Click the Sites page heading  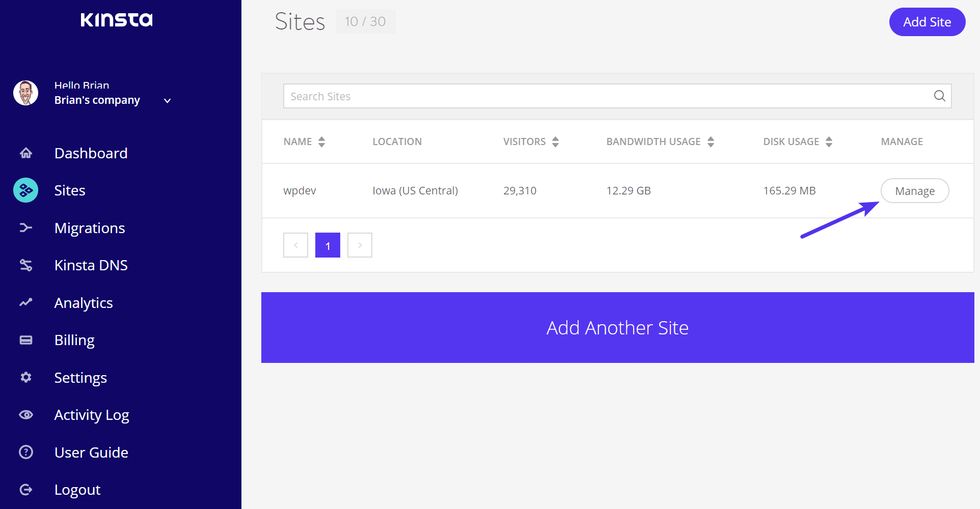300,22
